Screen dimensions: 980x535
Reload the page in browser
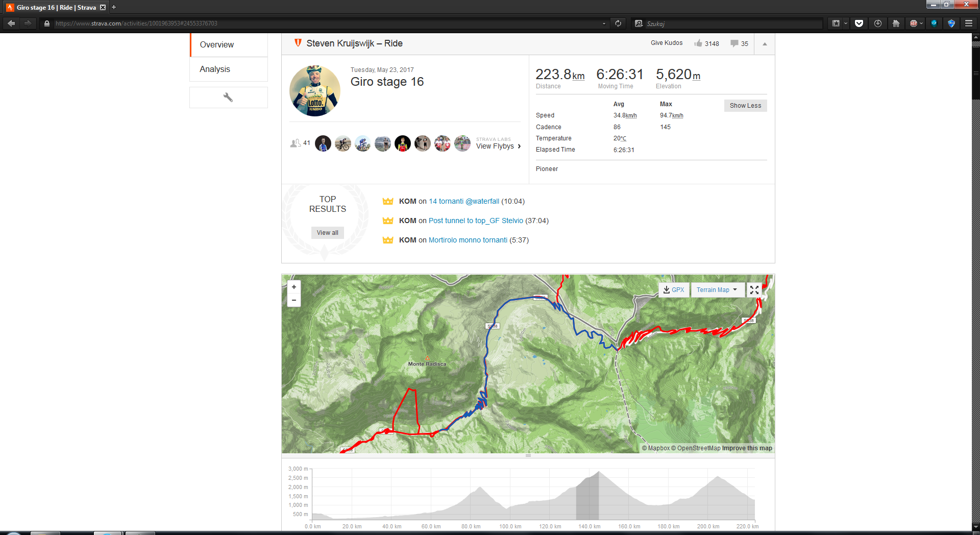pos(618,23)
